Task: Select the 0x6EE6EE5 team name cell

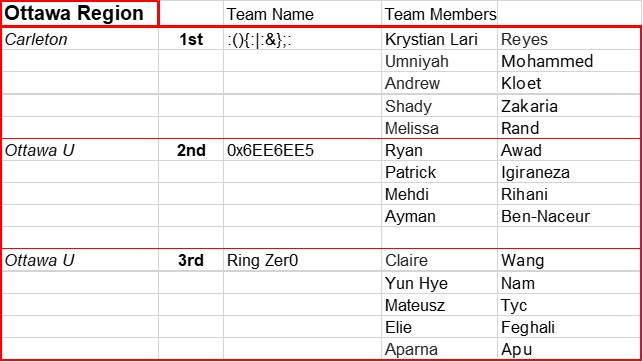Action: point(302,150)
